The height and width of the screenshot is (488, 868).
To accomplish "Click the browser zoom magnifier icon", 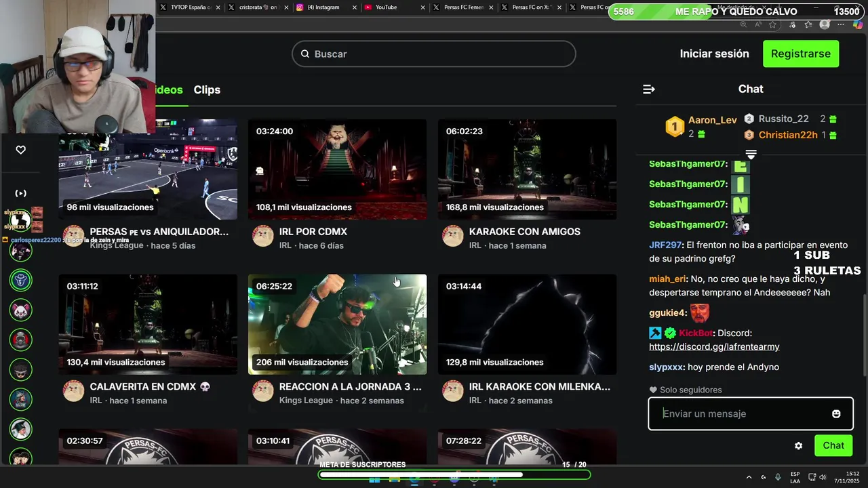I will (744, 24).
